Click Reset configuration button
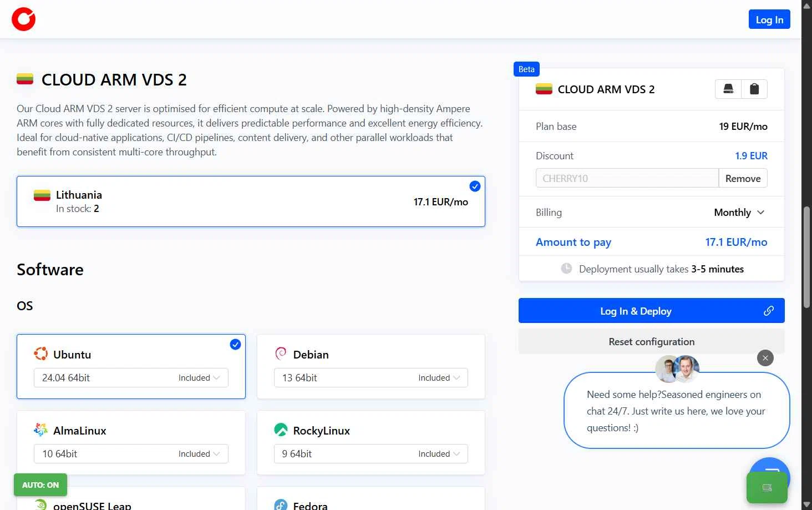Screen dimensions: 812x510 651,342
